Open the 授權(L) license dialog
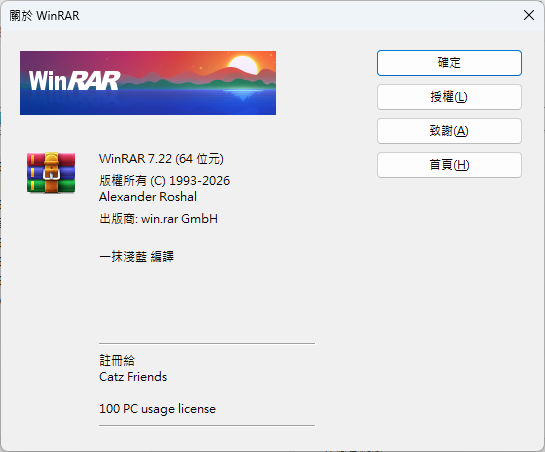 click(449, 97)
